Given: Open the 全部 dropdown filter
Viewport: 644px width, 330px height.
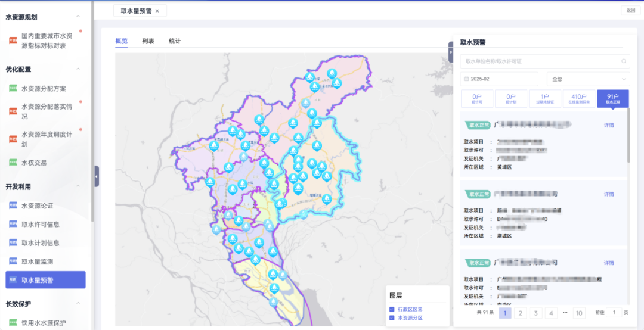Looking at the screenshot, I should coord(588,79).
